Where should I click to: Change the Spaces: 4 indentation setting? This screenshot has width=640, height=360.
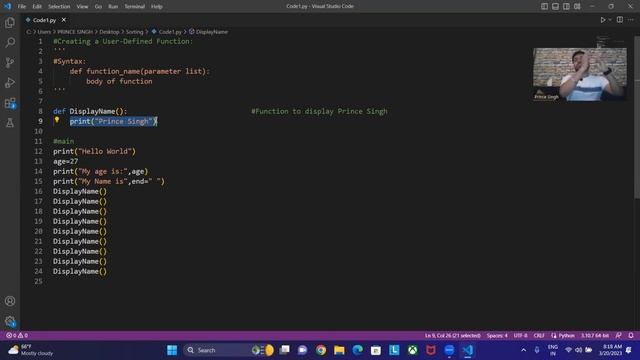coord(497,335)
